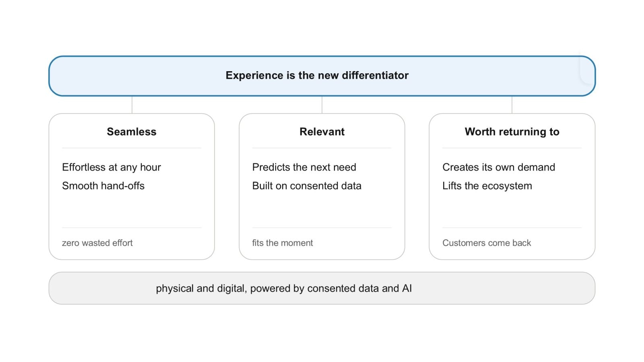Viewport: 644px width, 362px height.
Task: Click the 'Customers come back' footer text
Action: (487, 243)
